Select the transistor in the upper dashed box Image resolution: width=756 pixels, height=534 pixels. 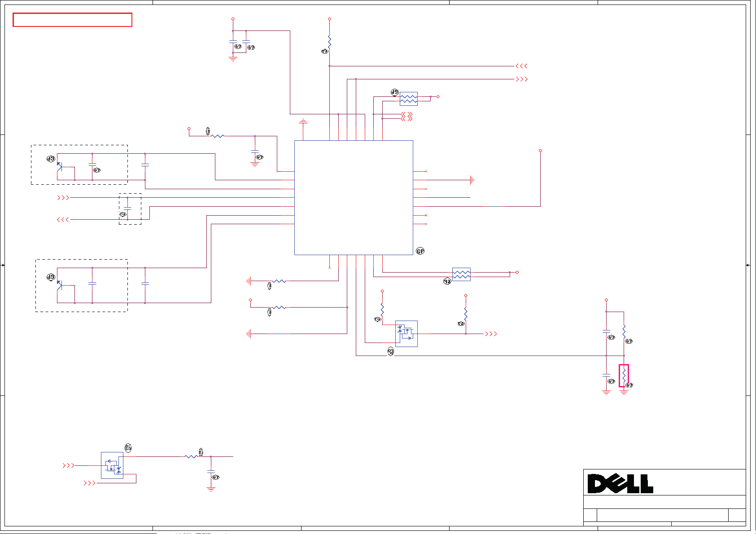pyautogui.click(x=59, y=167)
